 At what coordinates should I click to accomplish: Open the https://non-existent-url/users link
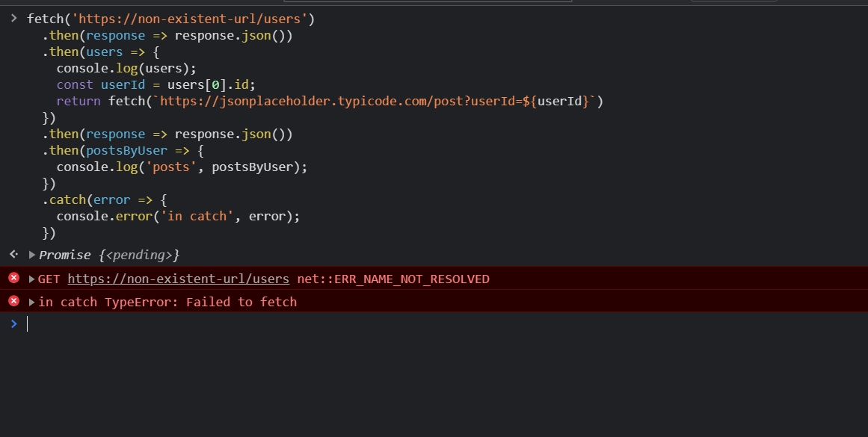click(178, 279)
